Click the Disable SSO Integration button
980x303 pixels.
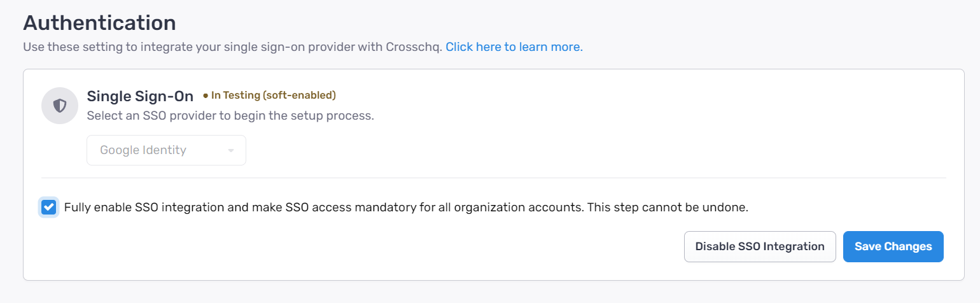coord(760,246)
